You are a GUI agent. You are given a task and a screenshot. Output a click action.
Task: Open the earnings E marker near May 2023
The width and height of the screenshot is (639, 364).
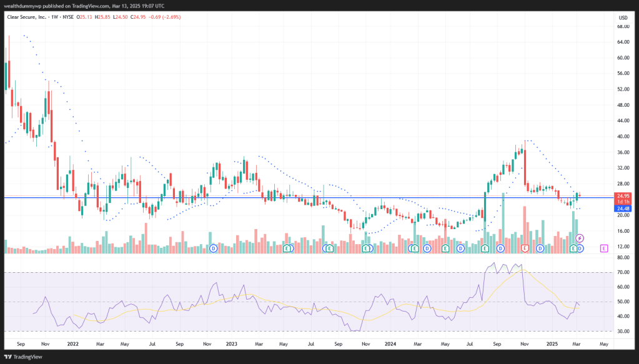point(287,248)
